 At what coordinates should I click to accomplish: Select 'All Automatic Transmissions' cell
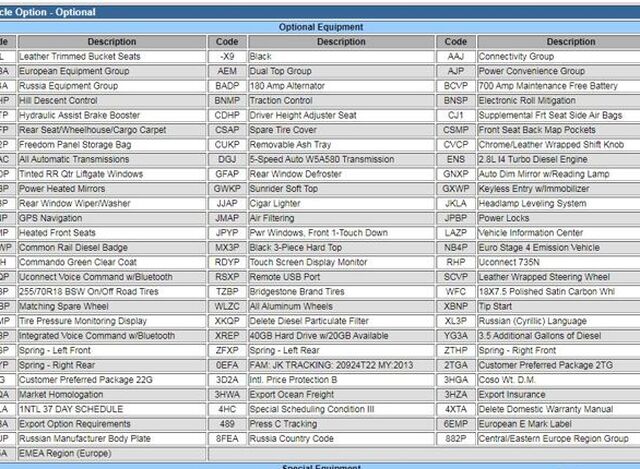[x=112, y=159]
